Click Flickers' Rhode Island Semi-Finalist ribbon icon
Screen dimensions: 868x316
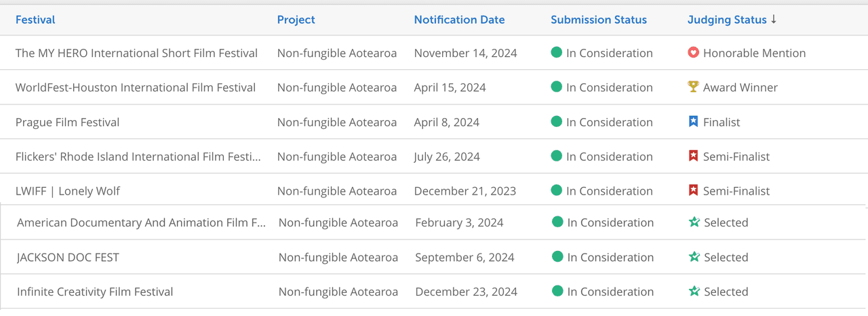coord(693,156)
